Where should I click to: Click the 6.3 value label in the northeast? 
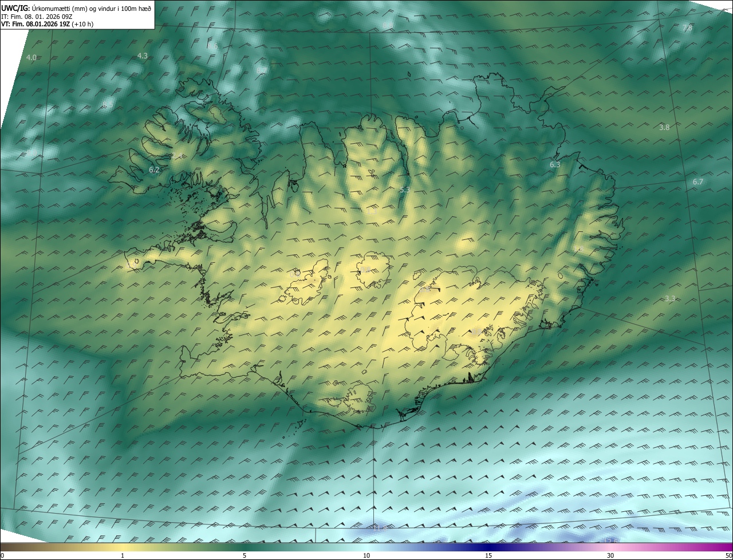(554, 165)
